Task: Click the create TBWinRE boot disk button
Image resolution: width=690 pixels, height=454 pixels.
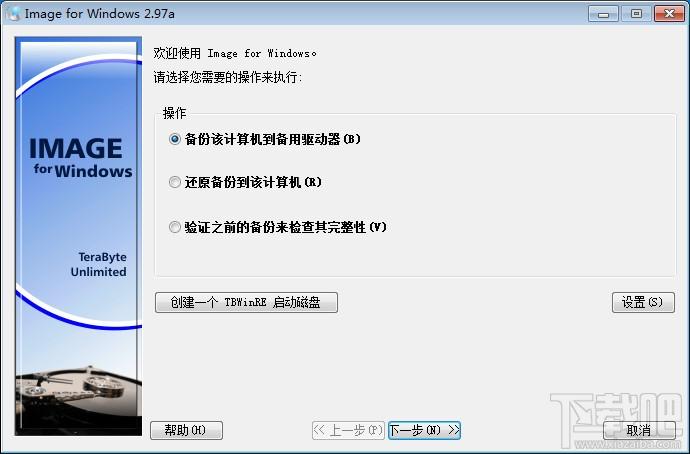Action: pos(246,303)
